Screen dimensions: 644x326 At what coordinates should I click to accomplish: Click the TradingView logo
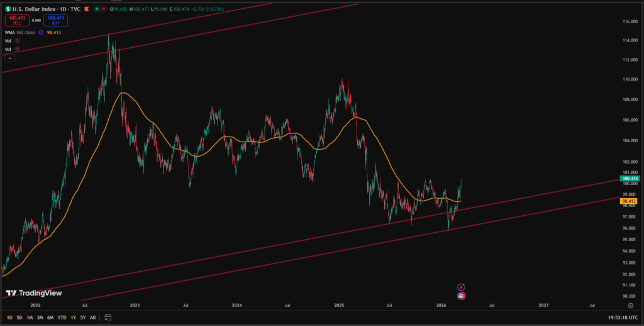coord(34,293)
